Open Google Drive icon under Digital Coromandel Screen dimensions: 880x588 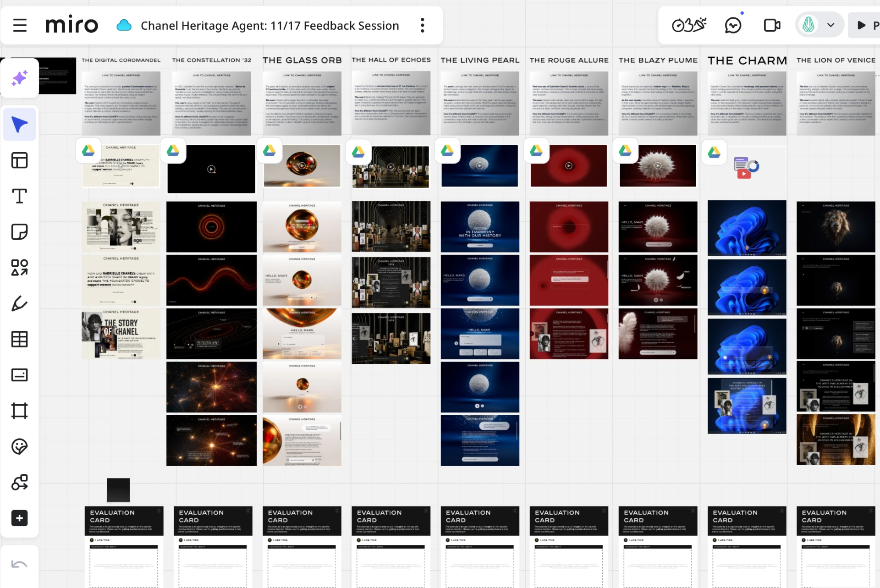click(88, 150)
